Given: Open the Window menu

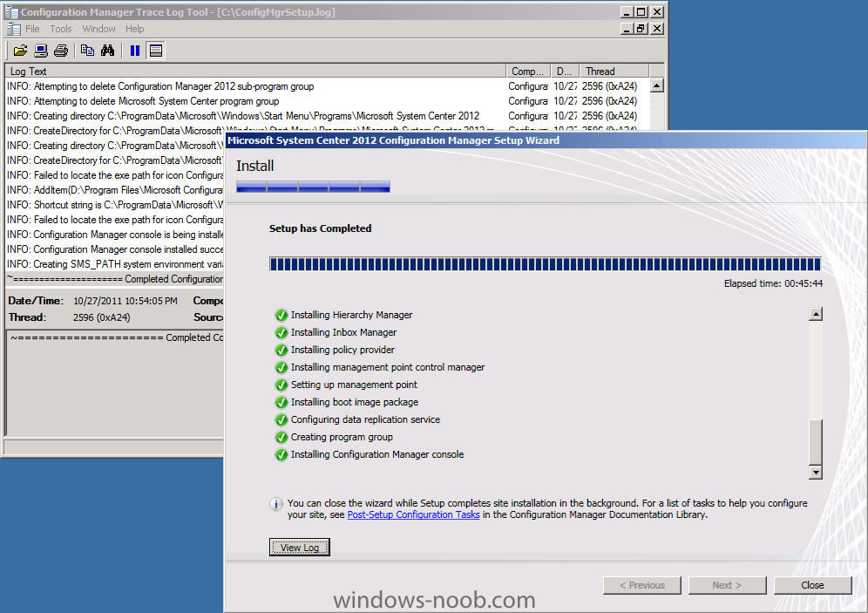Looking at the screenshot, I should click(x=98, y=29).
